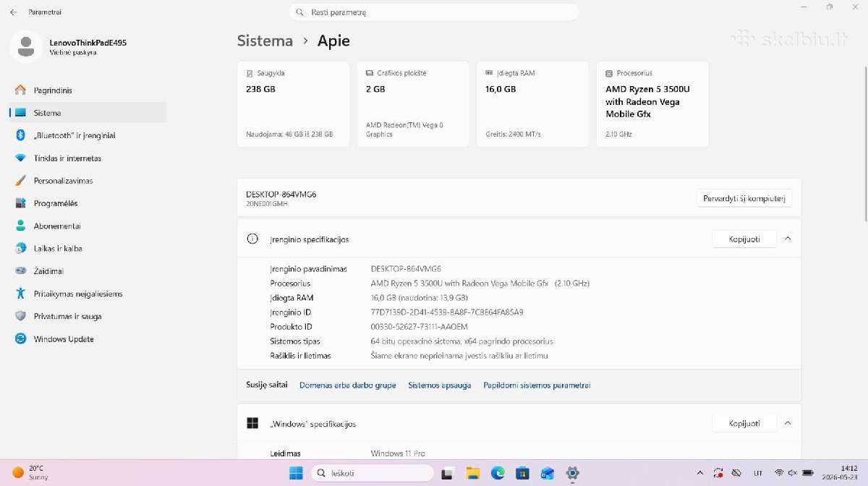The height and width of the screenshot is (486, 868).
Task: Click the taskbar Ieškoti search box
Action: 372,474
